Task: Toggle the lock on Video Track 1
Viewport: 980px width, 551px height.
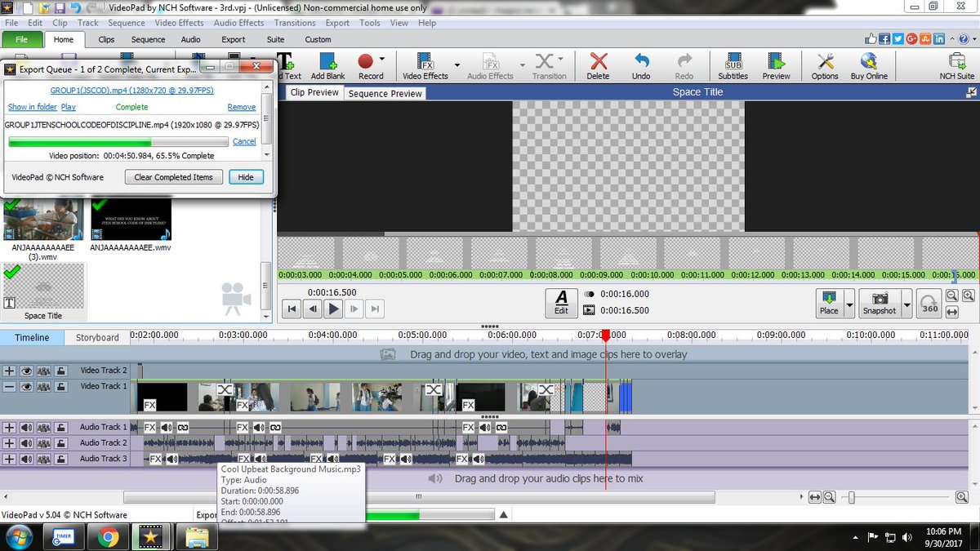Action: tap(61, 387)
